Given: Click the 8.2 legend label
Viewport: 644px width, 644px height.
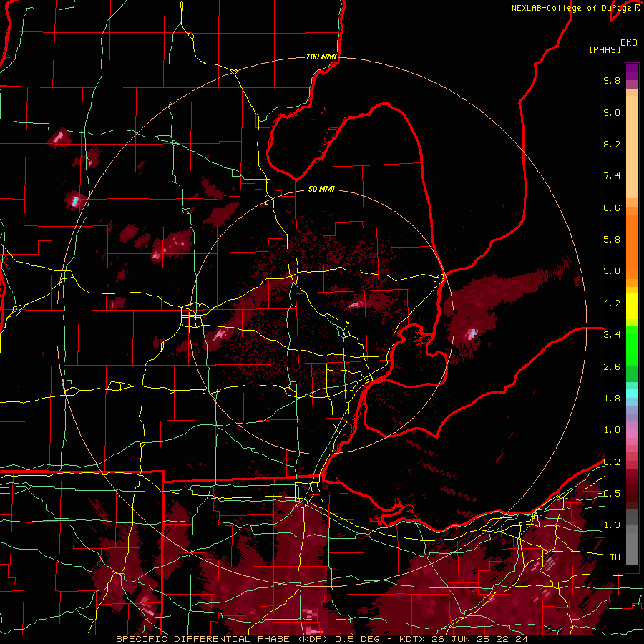Looking at the screenshot, I should [x=612, y=144].
